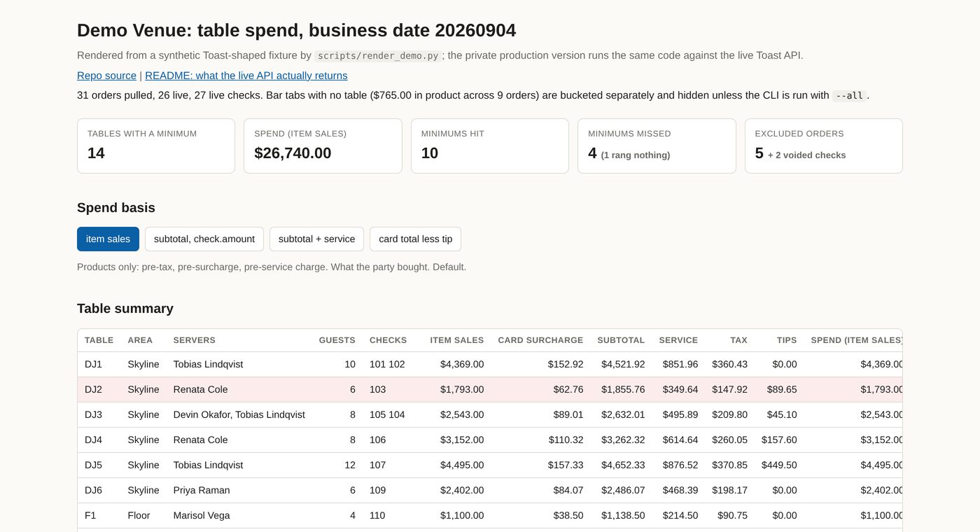Image resolution: width=980 pixels, height=532 pixels.
Task: Click the 'Spend (item sales)' $26,740.00 card
Action: pyautogui.click(x=323, y=146)
